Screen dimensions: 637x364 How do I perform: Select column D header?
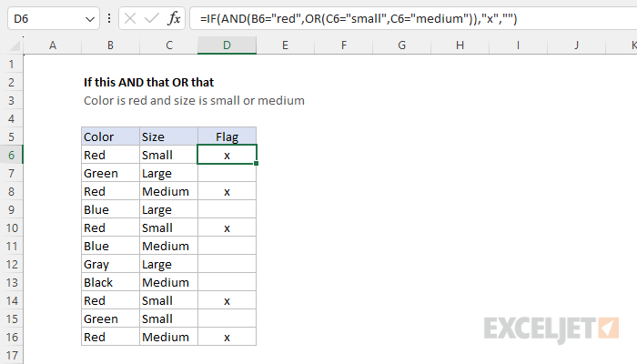pos(227,45)
